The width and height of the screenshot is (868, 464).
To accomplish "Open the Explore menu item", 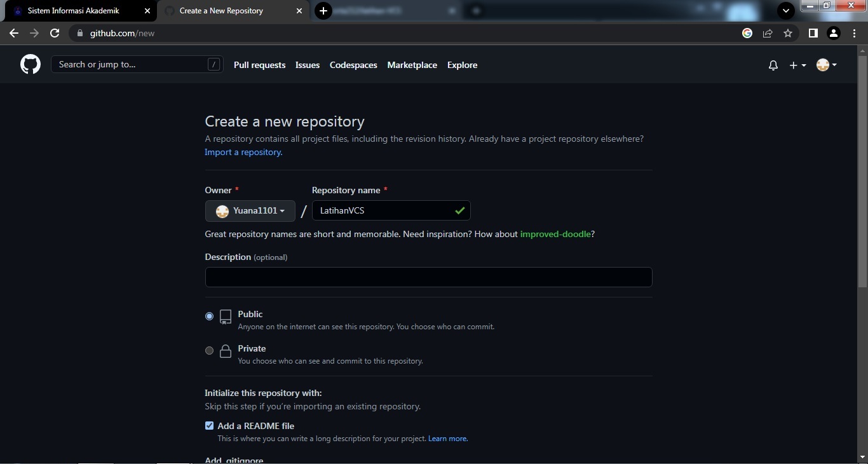I will [462, 65].
